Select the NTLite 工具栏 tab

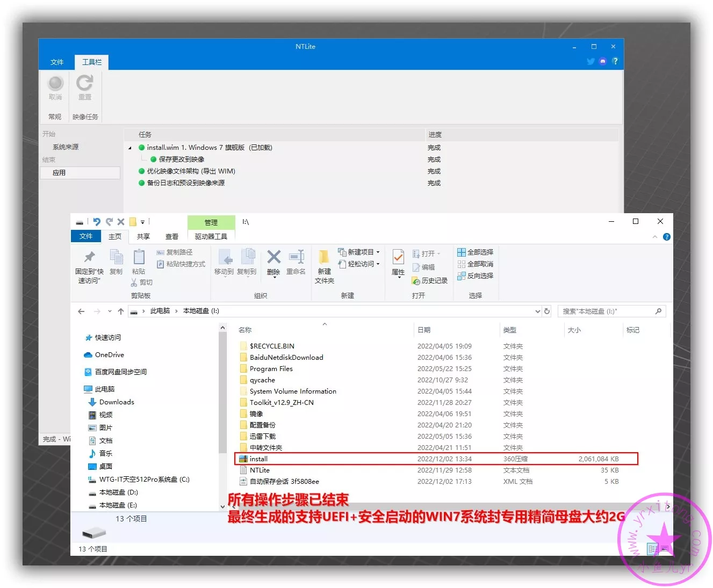pyautogui.click(x=92, y=62)
